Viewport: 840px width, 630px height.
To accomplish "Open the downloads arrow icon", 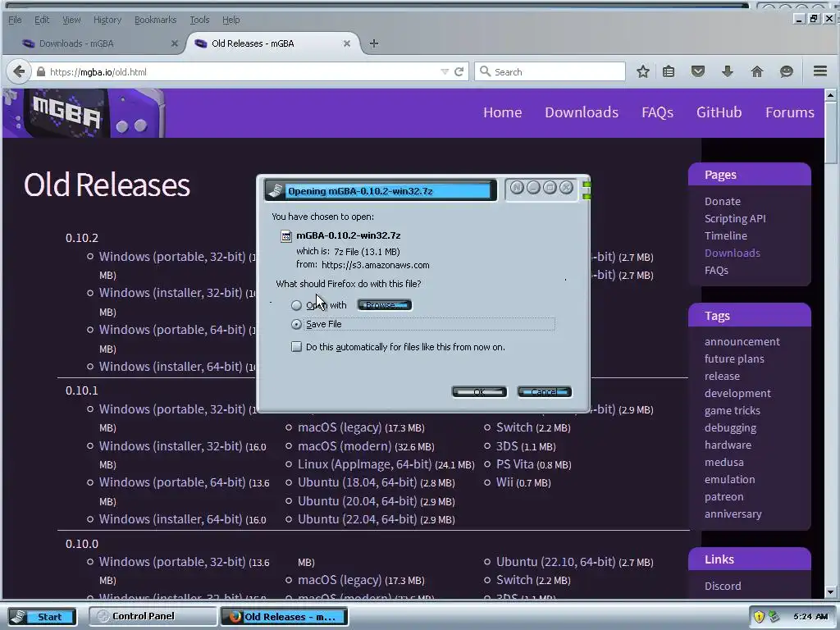I will coord(728,71).
